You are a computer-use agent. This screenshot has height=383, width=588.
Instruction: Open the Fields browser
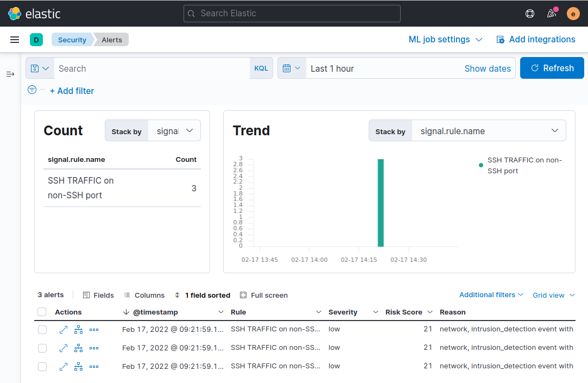[x=98, y=295]
